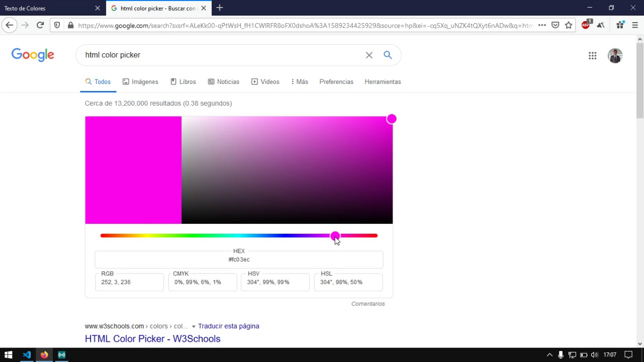Save the page to Pocket using the Pocket icon
The height and width of the screenshot is (362, 644).
555,25
